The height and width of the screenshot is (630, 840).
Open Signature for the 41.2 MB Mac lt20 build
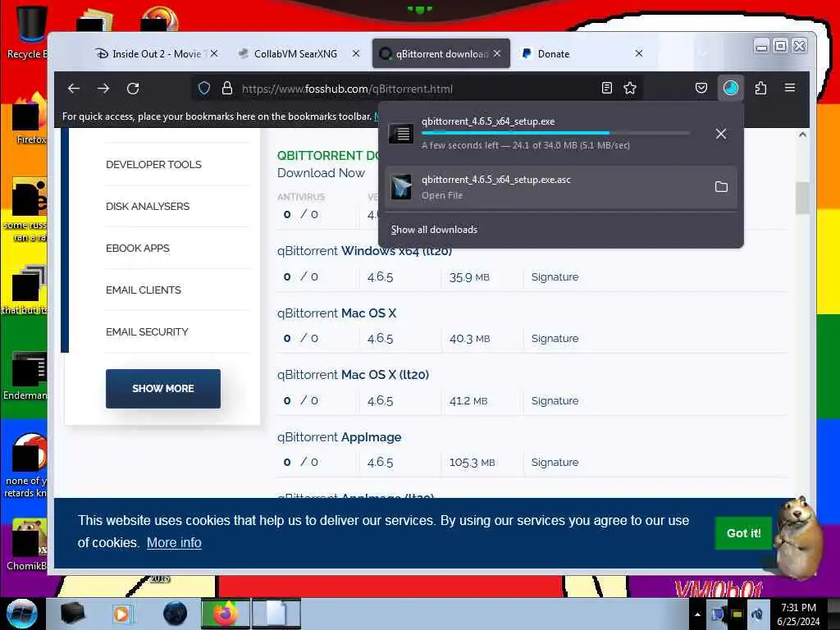click(555, 400)
